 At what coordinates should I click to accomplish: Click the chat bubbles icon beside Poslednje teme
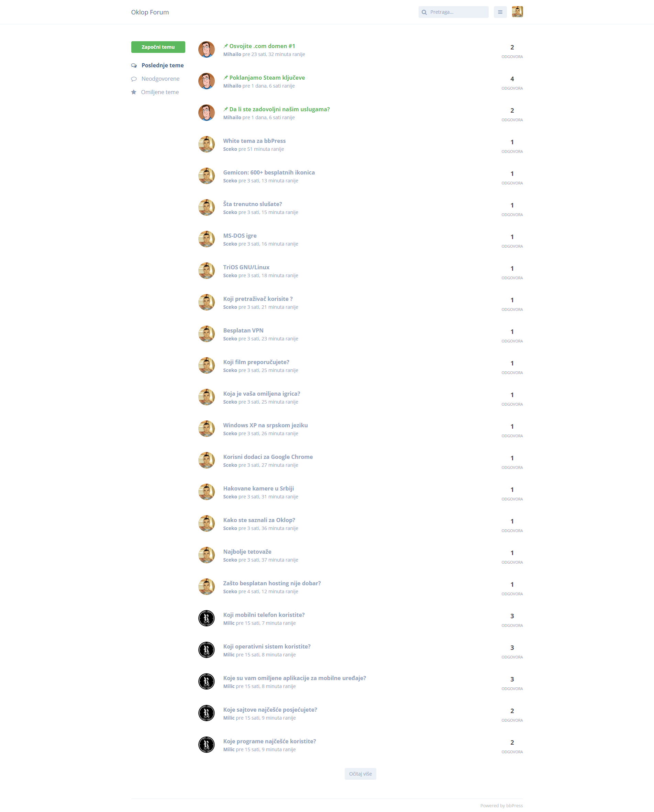[134, 66]
